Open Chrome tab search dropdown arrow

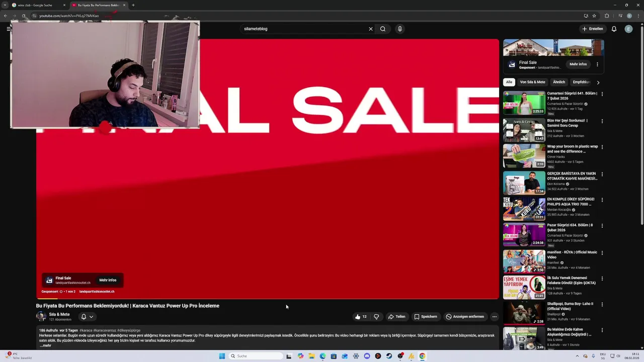click(x=5, y=5)
